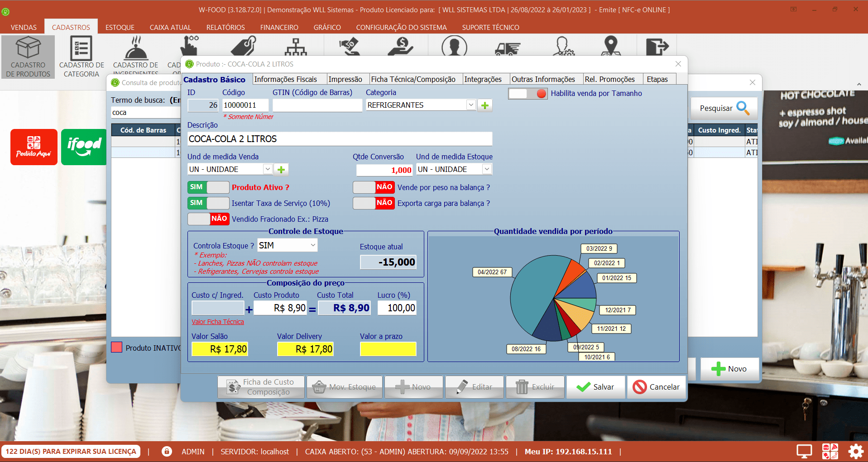
Task: Add new sale unit with green plus
Action: (281, 169)
